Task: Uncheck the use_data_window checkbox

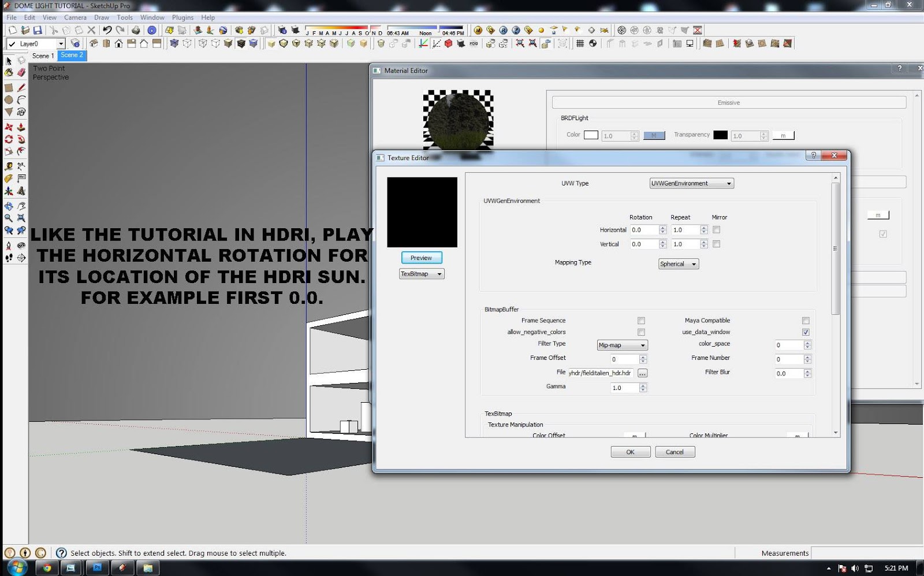Action: [x=806, y=332]
